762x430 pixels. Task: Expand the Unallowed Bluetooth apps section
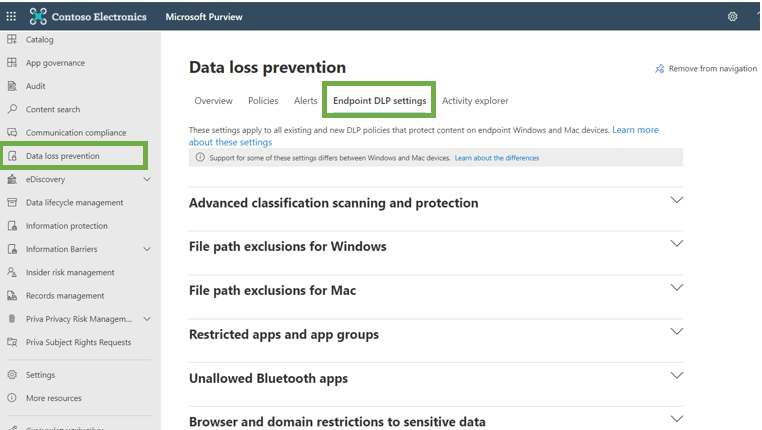[x=676, y=376]
